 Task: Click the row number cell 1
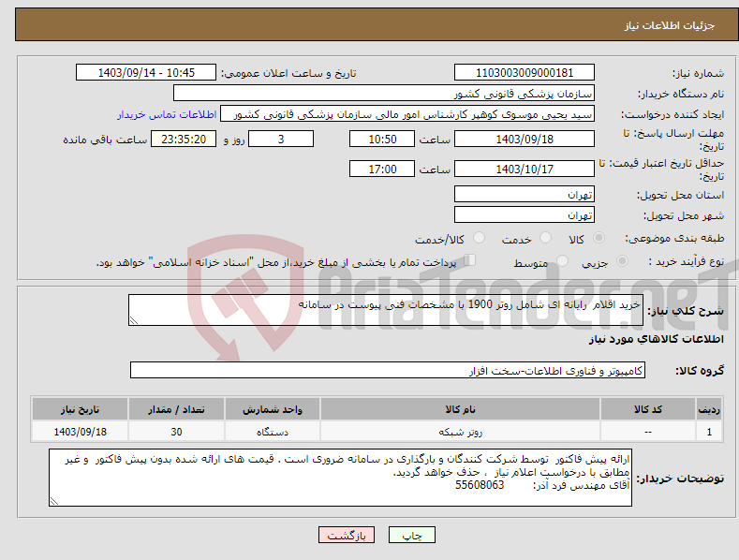pos(709,432)
